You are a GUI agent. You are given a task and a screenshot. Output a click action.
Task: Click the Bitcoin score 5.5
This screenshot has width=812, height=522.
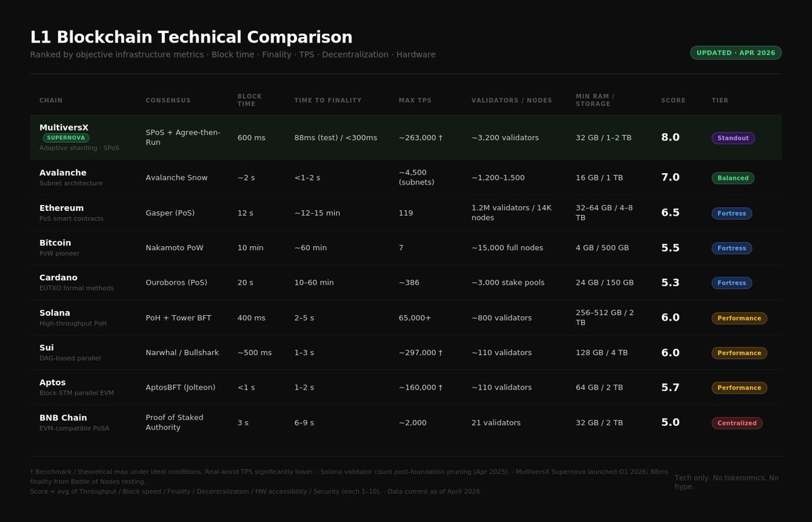[671, 247]
